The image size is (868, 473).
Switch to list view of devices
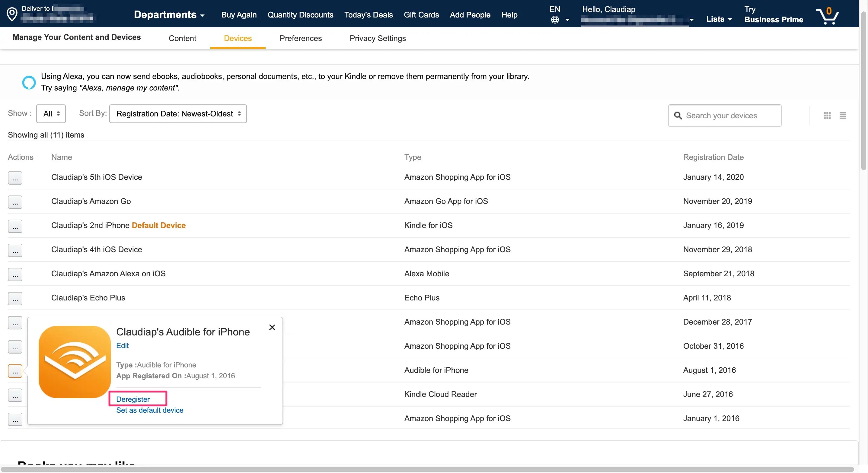click(x=843, y=116)
